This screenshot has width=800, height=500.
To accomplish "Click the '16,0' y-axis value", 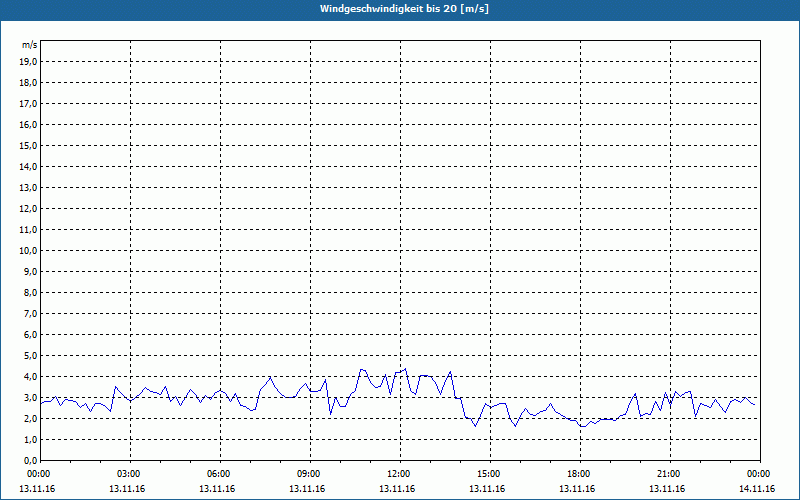I will point(28,124).
